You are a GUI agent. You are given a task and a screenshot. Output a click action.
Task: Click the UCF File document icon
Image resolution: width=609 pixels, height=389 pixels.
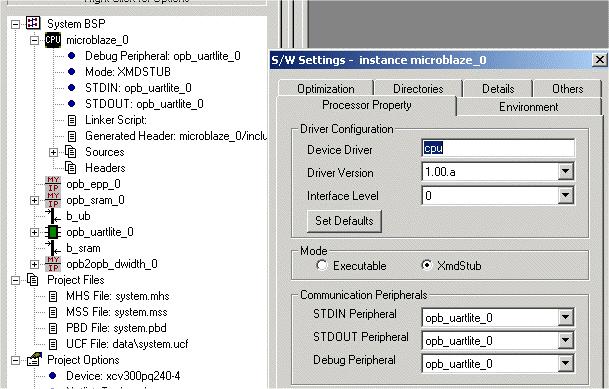(53, 344)
